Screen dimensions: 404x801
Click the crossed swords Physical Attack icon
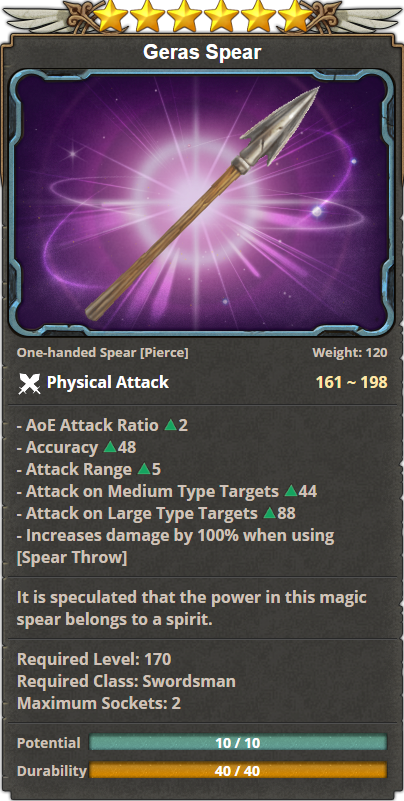pos(29,383)
